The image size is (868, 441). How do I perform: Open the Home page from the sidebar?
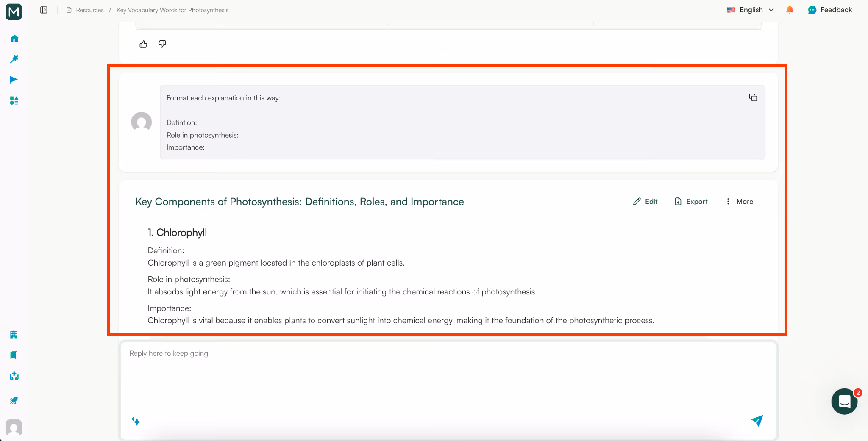[x=14, y=39]
